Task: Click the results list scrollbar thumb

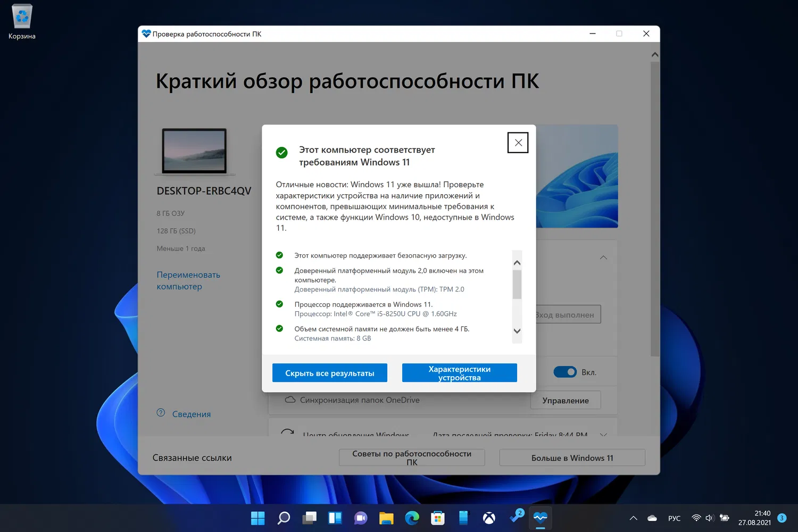Action: coord(517,285)
